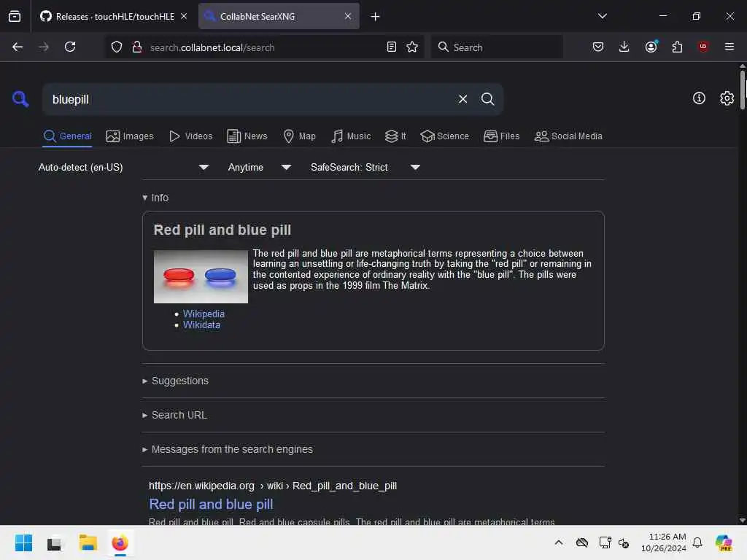
Task: Open Red pill and blue pill result
Action: pyautogui.click(x=211, y=505)
